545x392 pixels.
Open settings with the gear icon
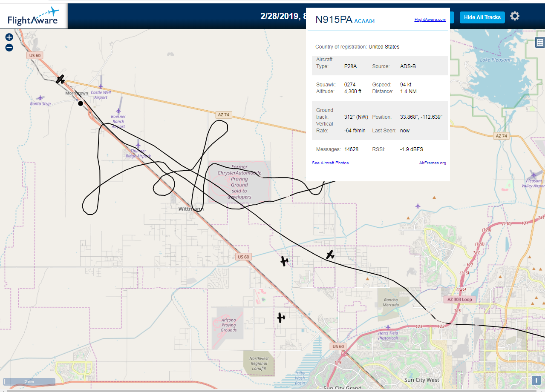click(x=515, y=16)
